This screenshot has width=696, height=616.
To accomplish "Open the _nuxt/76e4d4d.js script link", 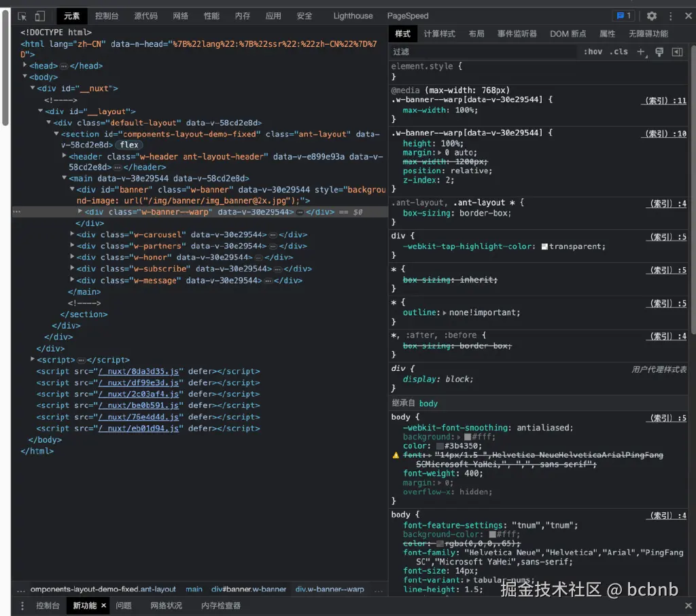I will 139,417.
